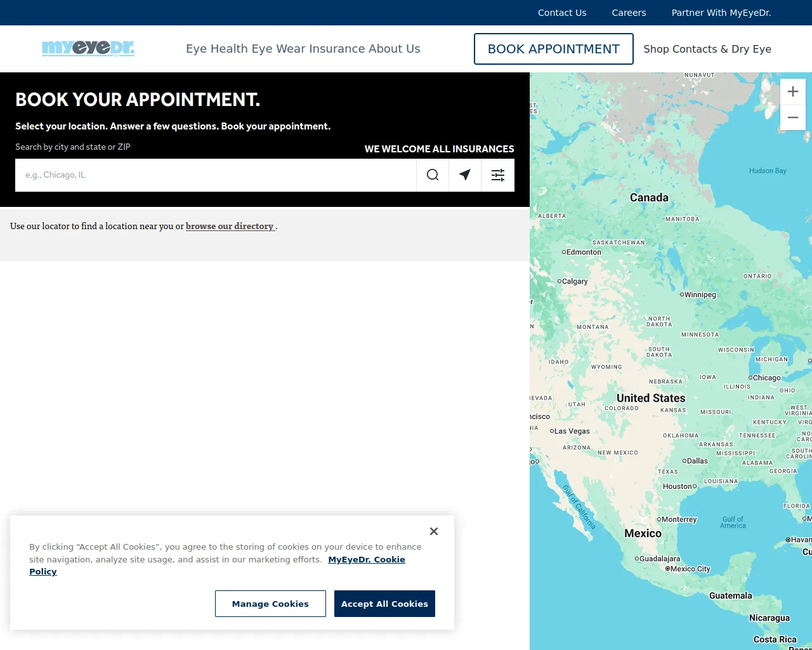Open Shop Contacts & Dry Eye
The image size is (812, 650).
click(707, 49)
